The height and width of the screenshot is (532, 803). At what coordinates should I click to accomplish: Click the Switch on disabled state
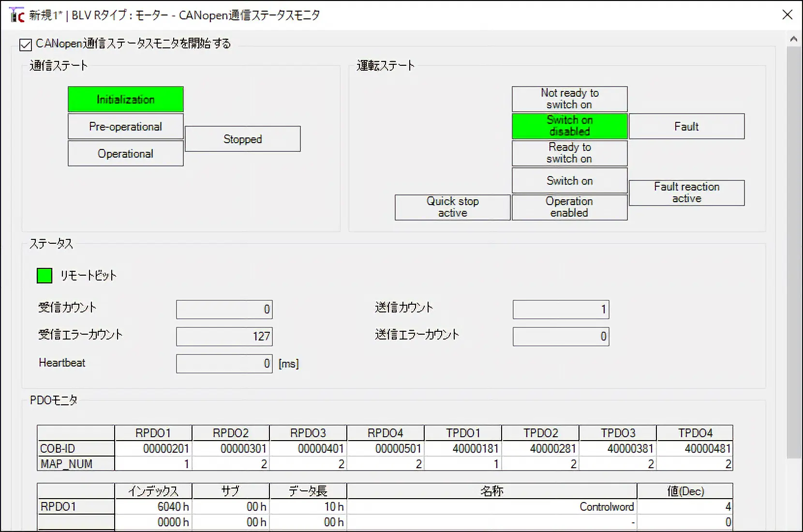[x=569, y=126]
